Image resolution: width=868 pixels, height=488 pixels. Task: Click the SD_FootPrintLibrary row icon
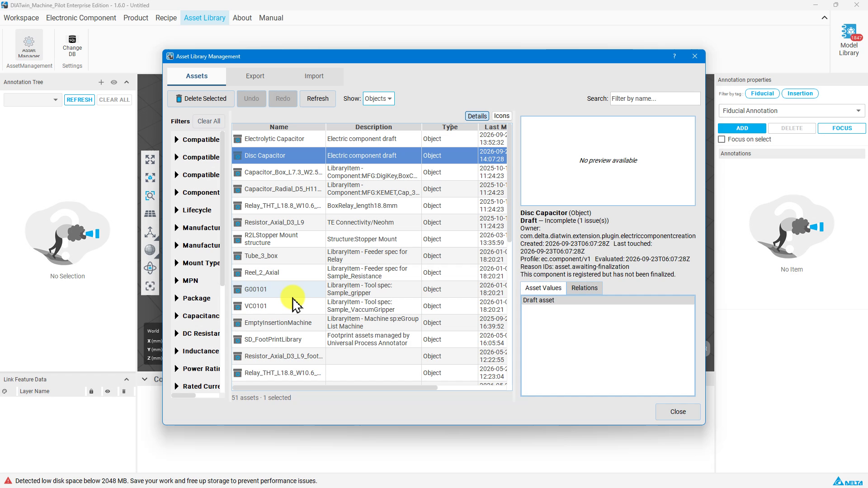pyautogui.click(x=237, y=340)
